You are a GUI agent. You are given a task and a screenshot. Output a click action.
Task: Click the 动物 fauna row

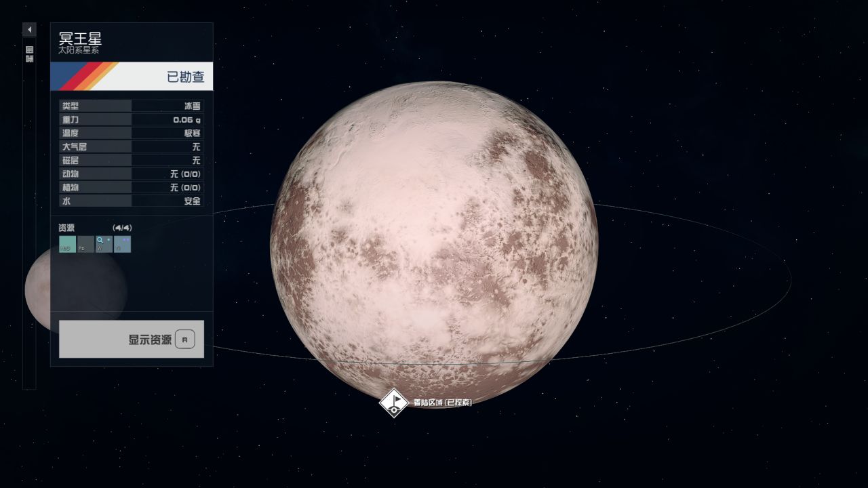click(132, 174)
